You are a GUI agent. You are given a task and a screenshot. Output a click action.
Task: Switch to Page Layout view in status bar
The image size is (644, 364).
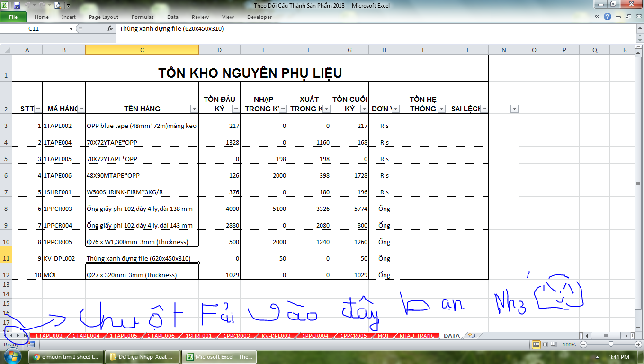point(545,345)
